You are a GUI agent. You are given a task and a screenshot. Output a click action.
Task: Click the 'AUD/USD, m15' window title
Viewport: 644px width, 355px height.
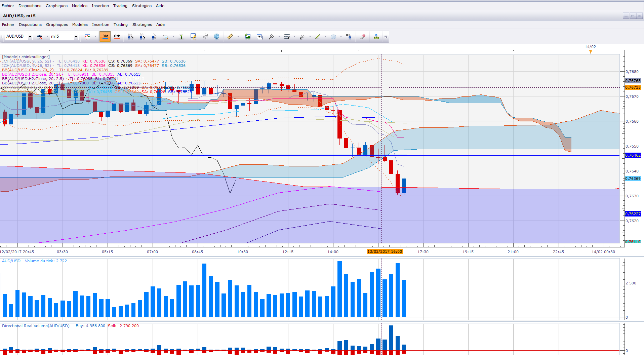click(x=19, y=16)
